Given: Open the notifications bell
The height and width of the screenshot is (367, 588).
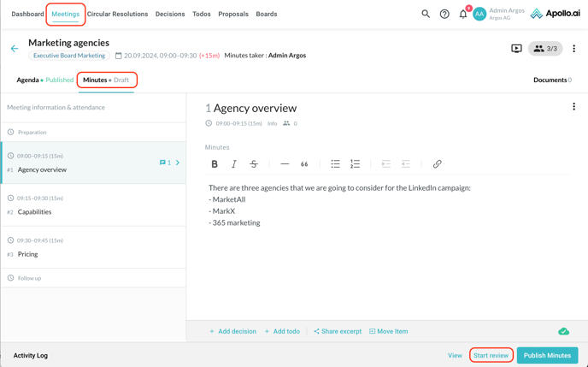Looking at the screenshot, I should coord(463,14).
